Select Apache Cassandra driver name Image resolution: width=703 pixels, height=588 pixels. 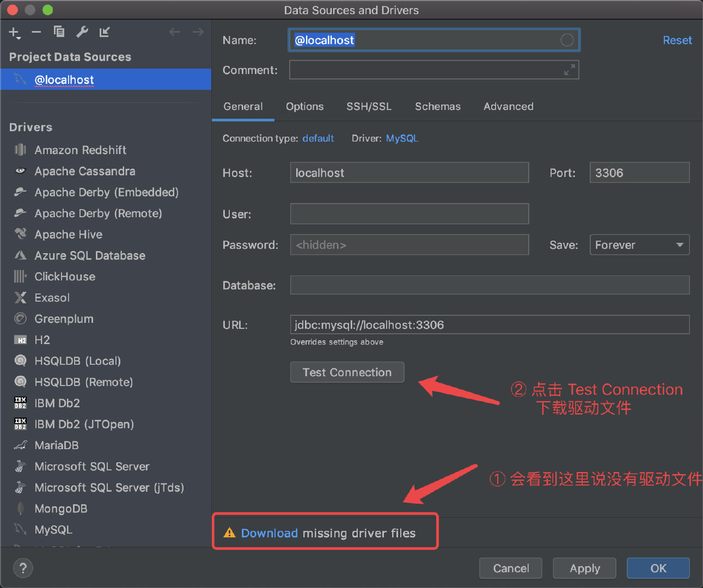(x=85, y=171)
